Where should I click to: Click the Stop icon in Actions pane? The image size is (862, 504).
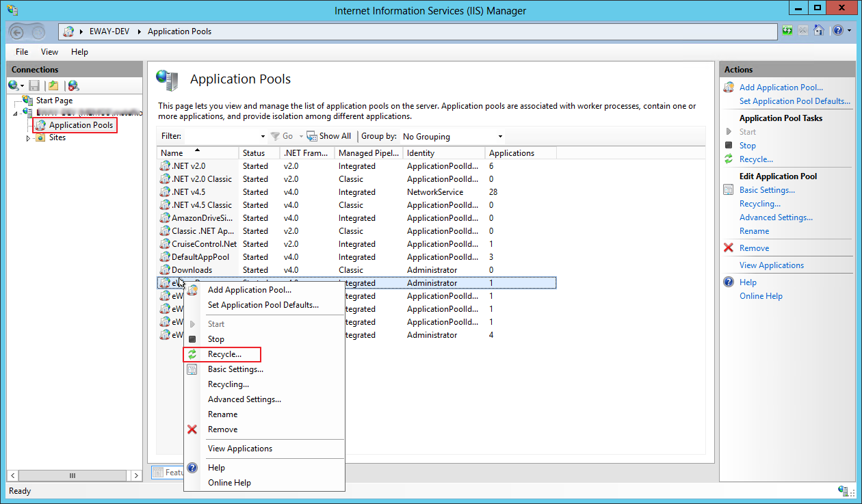[x=729, y=146]
